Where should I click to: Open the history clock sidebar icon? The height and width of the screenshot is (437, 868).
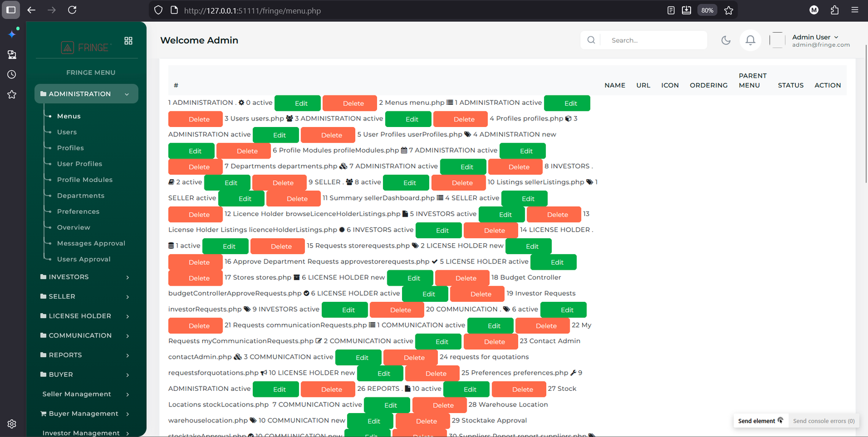[11, 74]
